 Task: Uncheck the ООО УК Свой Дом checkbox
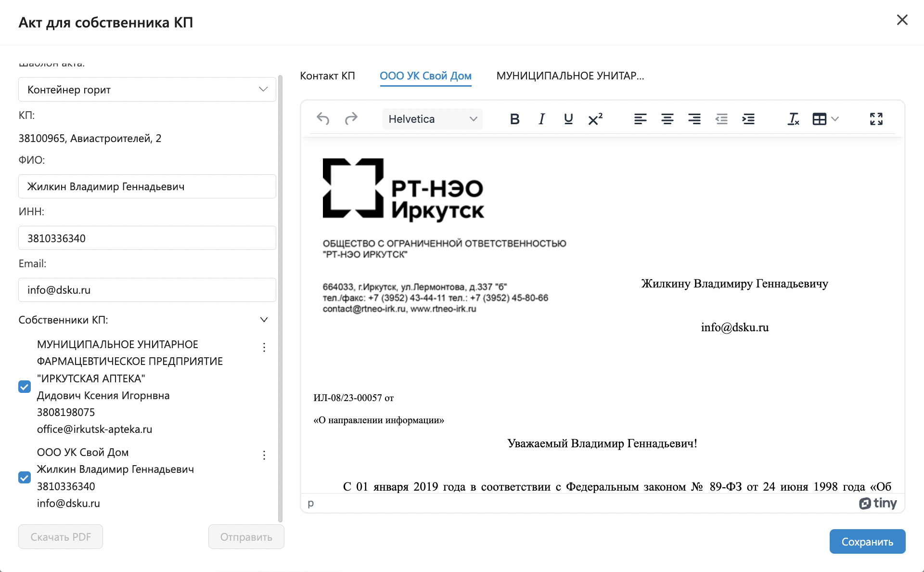[x=25, y=478]
